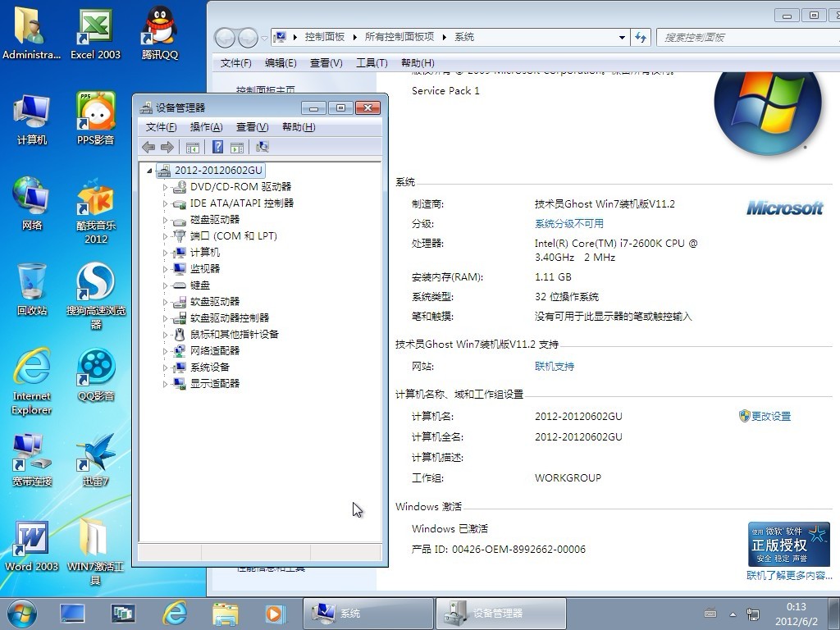Show hidden tray icons arrow
This screenshot has height=630, width=840.
point(733,614)
